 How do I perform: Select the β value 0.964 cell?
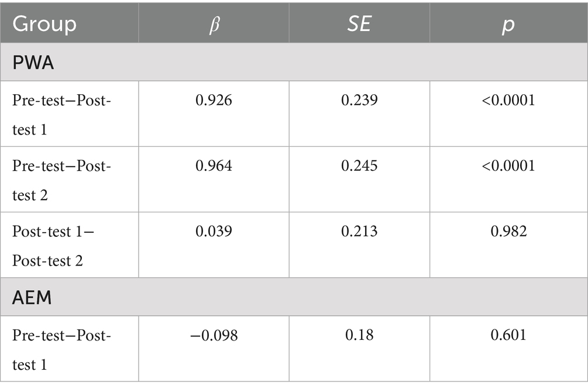(x=214, y=166)
